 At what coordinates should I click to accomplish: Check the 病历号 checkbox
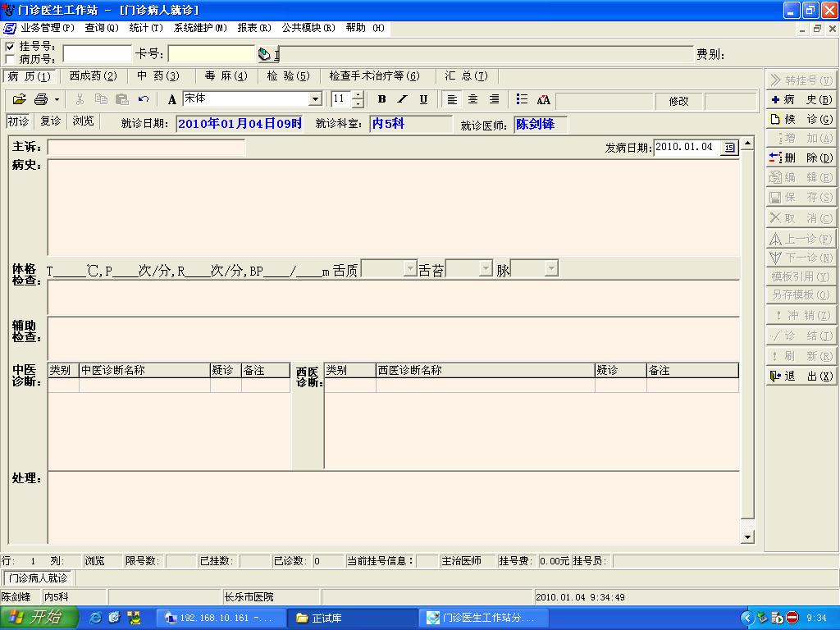pos(10,59)
